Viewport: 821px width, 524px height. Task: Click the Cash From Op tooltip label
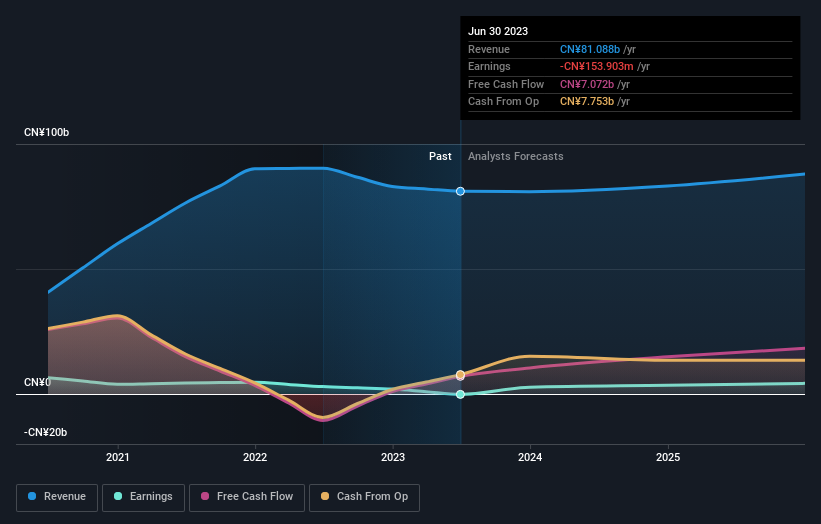click(x=503, y=102)
